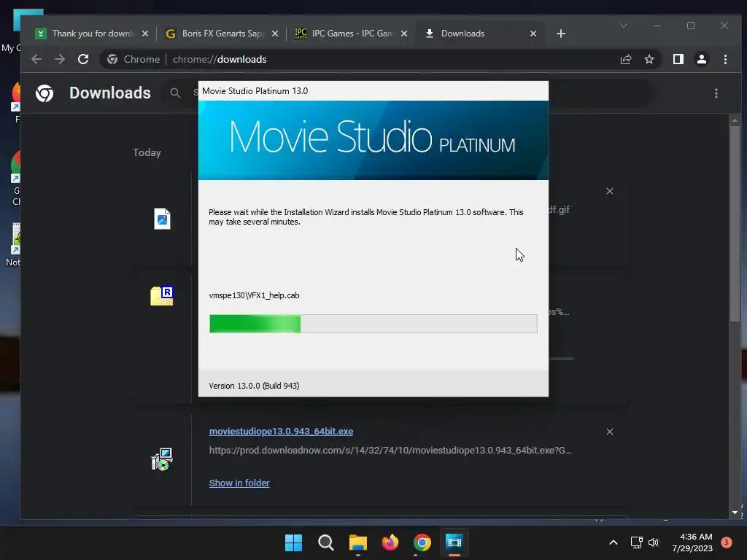The image size is (747, 560).
Task: Open Chrome's side panel icon
Action: [678, 59]
